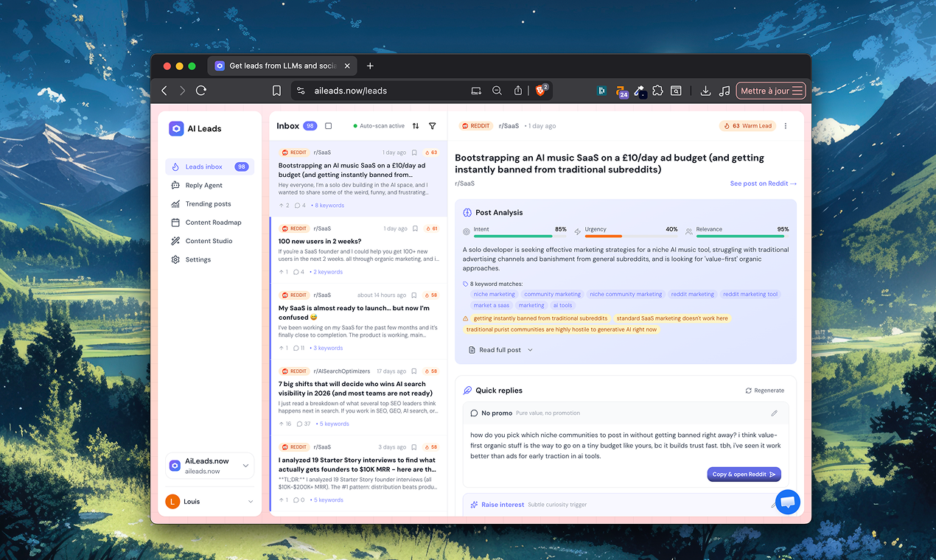Image resolution: width=936 pixels, height=560 pixels.
Task: Toggle bookmark on the AI music SaaS post
Action: 415,153
